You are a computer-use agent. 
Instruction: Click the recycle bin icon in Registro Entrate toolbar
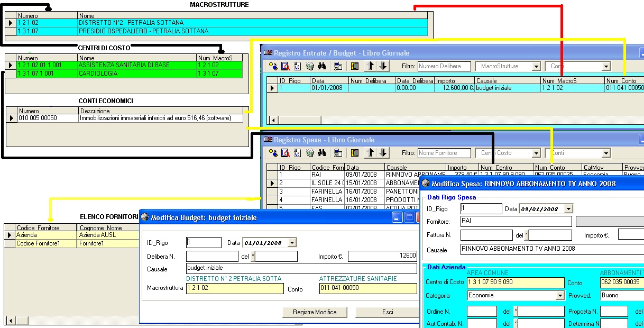click(310, 66)
